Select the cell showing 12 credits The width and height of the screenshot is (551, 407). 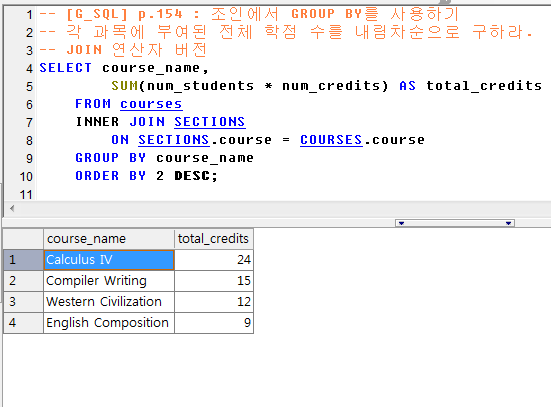tap(214, 302)
